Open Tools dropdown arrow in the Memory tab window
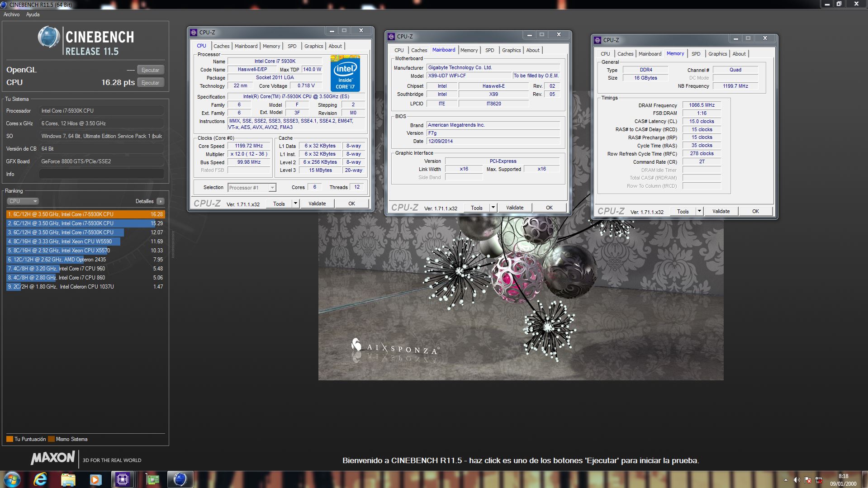Screen dimensions: 868x488 point(699,211)
